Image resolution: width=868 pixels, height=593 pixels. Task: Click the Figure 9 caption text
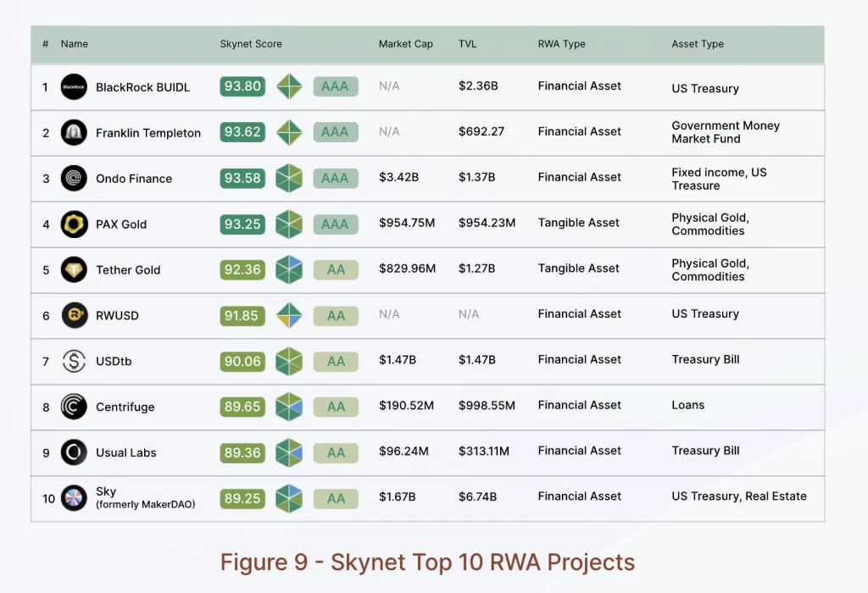[x=427, y=562]
